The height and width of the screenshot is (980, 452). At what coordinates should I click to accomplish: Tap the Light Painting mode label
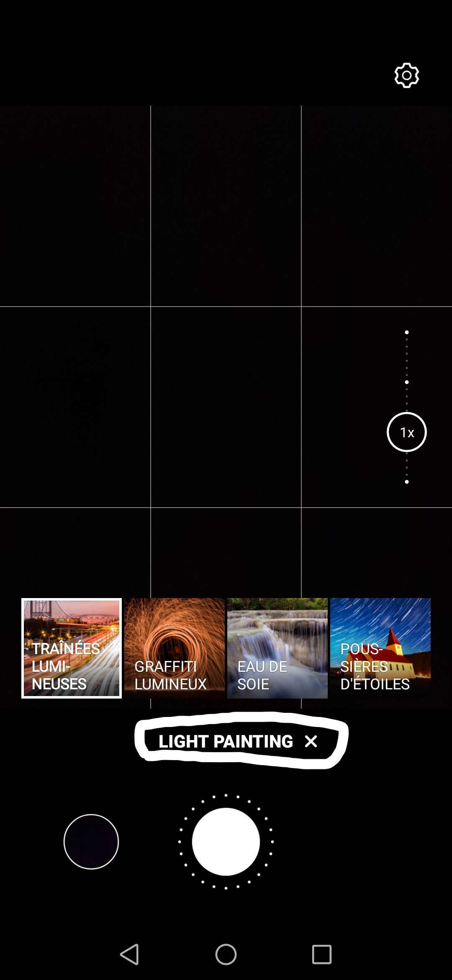click(226, 741)
